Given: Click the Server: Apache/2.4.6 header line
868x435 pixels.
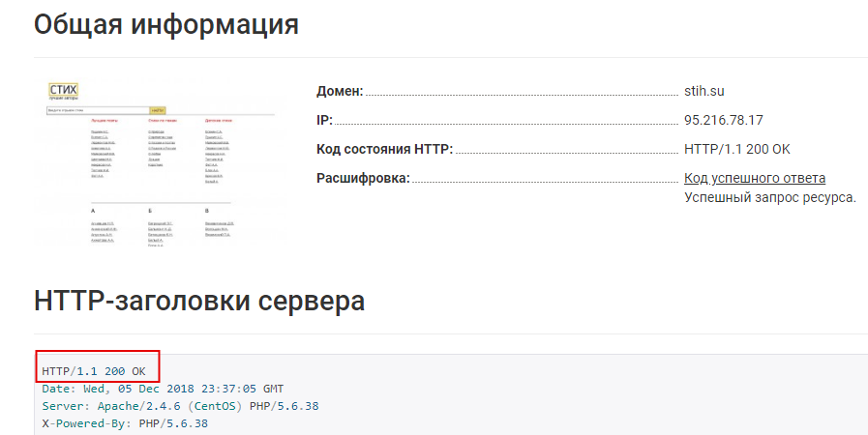Looking at the screenshot, I should (x=180, y=406).
